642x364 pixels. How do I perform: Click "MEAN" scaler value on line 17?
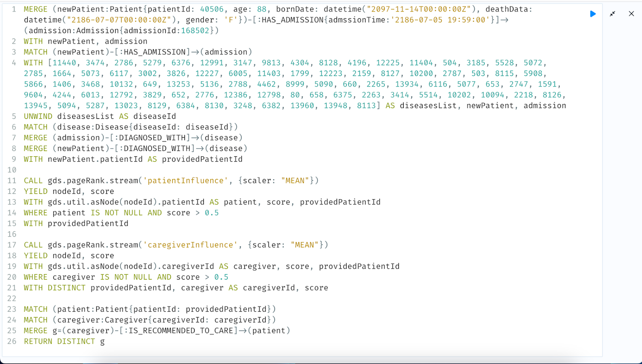[305, 245]
